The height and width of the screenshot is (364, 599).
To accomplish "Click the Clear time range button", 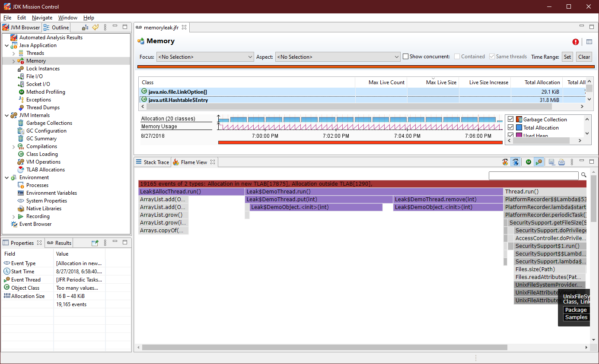I will (584, 57).
